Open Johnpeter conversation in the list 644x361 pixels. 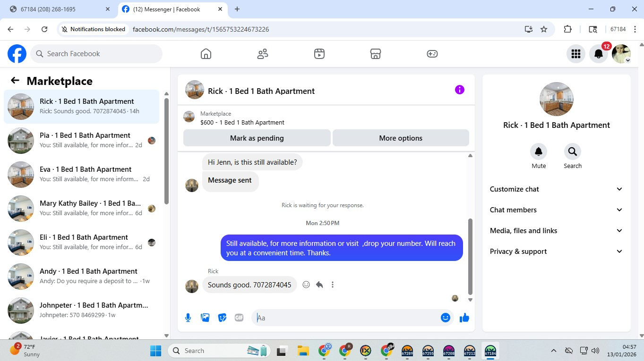click(x=82, y=311)
